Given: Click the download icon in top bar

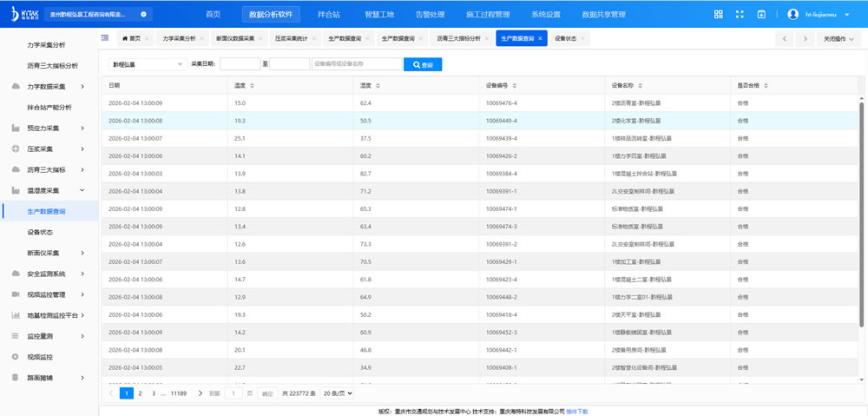Looking at the screenshot, I should coord(761,15).
